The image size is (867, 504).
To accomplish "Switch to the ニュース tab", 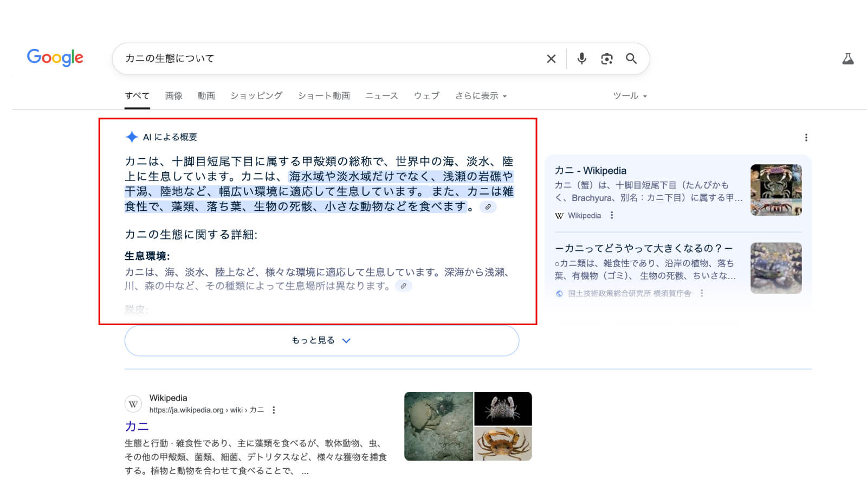I will (381, 96).
